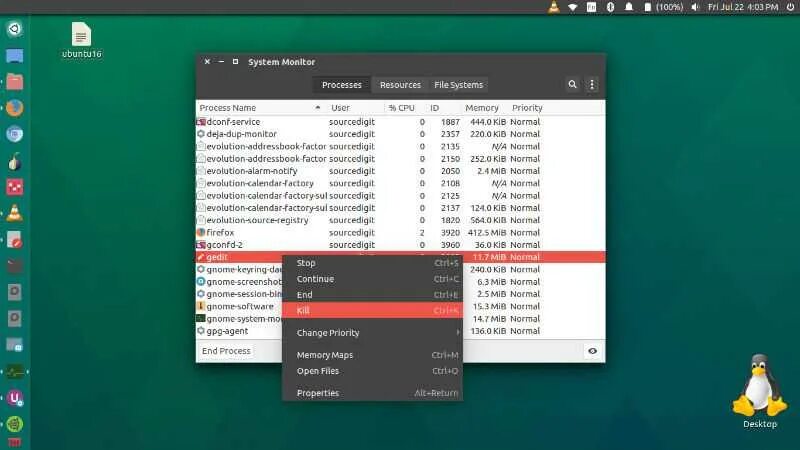
Task: Switch to the Processes tab
Action: tap(342, 85)
